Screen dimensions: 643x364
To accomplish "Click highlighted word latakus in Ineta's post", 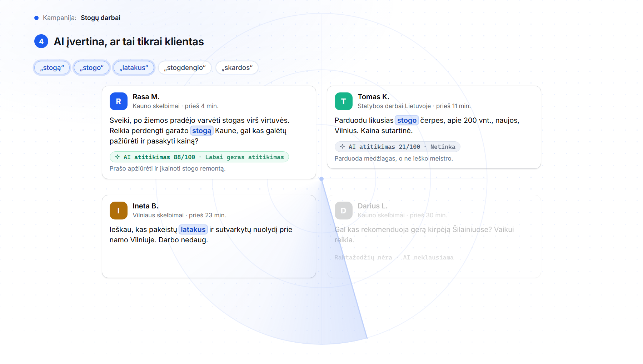I will [193, 229].
